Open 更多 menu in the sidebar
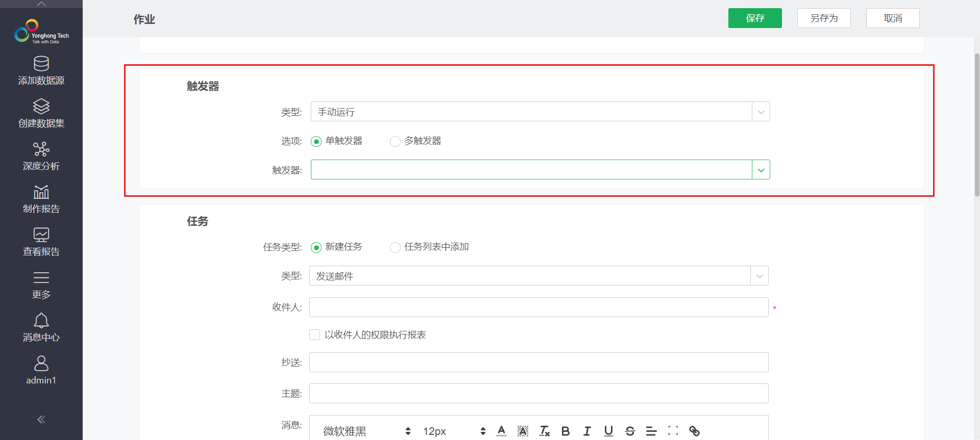This screenshot has height=440, width=980. tap(41, 284)
